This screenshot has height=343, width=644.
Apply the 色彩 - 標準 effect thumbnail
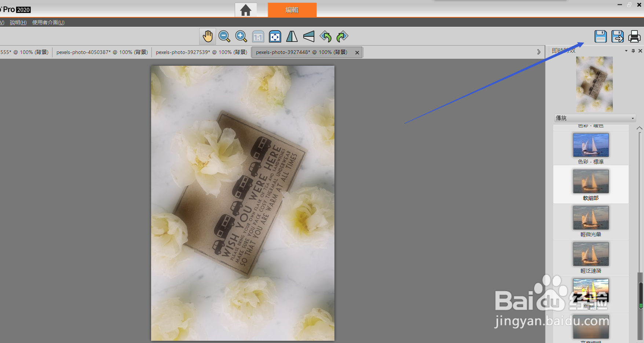591,145
